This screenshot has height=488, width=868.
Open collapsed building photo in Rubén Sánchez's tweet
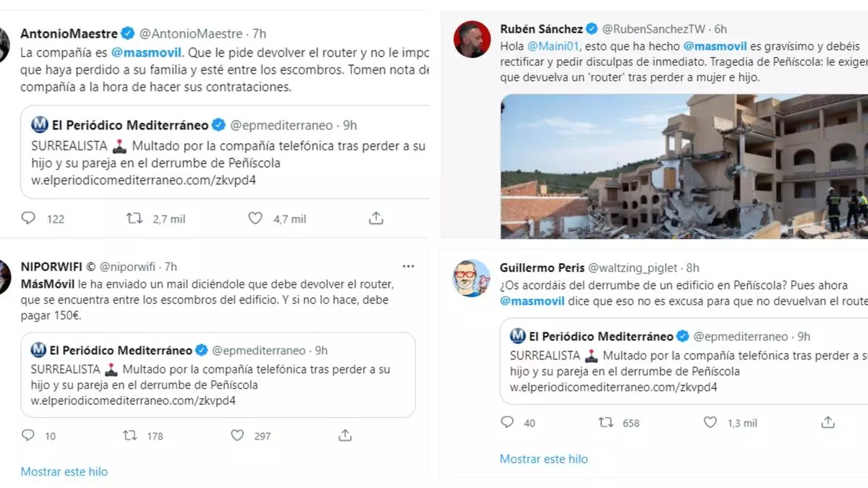(x=684, y=166)
